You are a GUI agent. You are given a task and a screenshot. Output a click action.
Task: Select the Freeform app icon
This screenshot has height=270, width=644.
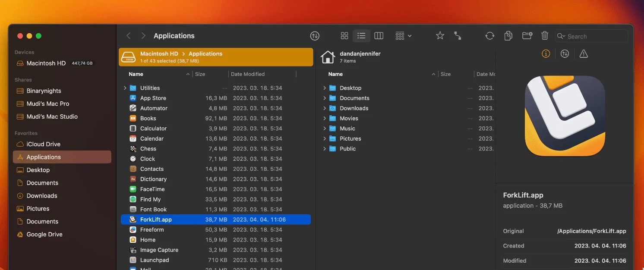133,230
